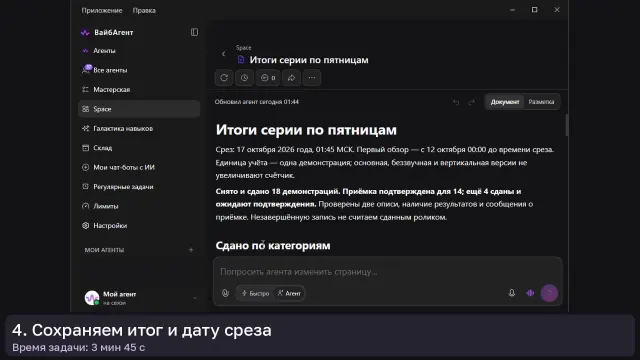This screenshot has width=640, height=360.
Task: Open comments button showing 0
Action: click(268, 78)
